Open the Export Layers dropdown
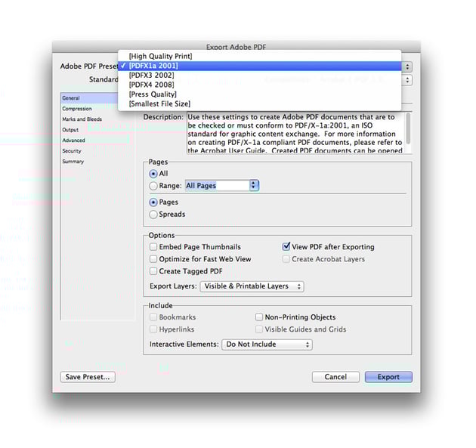476x448 pixels. [252, 286]
